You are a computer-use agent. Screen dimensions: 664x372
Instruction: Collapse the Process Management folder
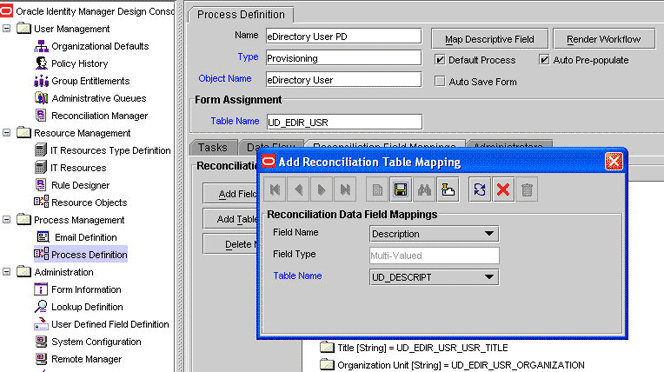[x=6, y=219]
